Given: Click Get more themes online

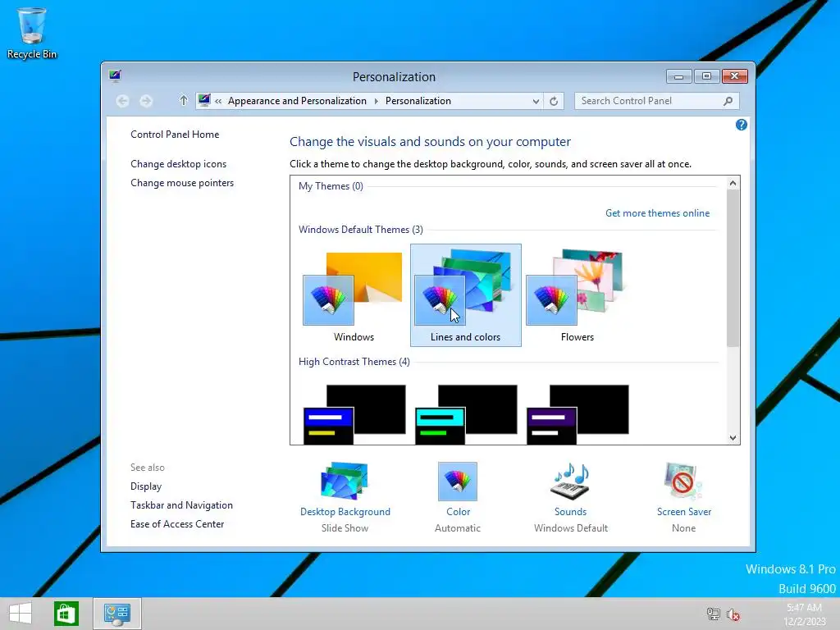Looking at the screenshot, I should pos(657,213).
